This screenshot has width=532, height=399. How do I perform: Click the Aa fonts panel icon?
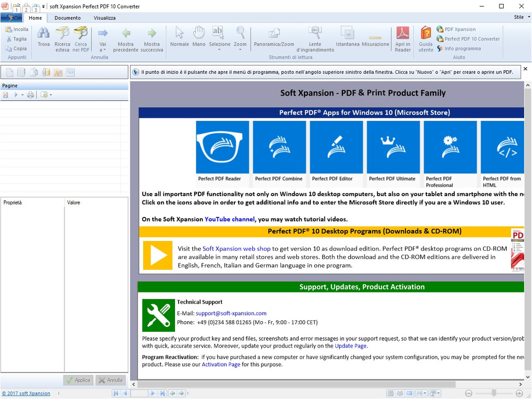tap(58, 72)
